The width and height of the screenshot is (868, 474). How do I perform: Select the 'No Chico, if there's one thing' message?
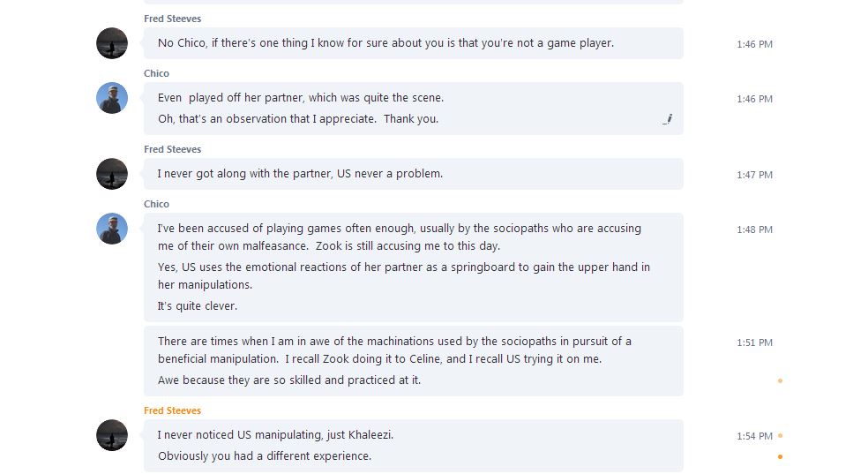(385, 43)
